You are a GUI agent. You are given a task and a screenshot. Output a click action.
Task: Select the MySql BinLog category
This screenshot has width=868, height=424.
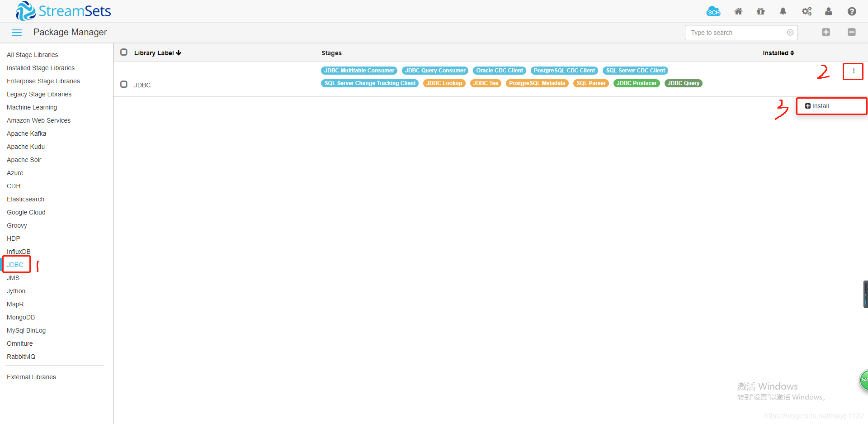point(26,330)
